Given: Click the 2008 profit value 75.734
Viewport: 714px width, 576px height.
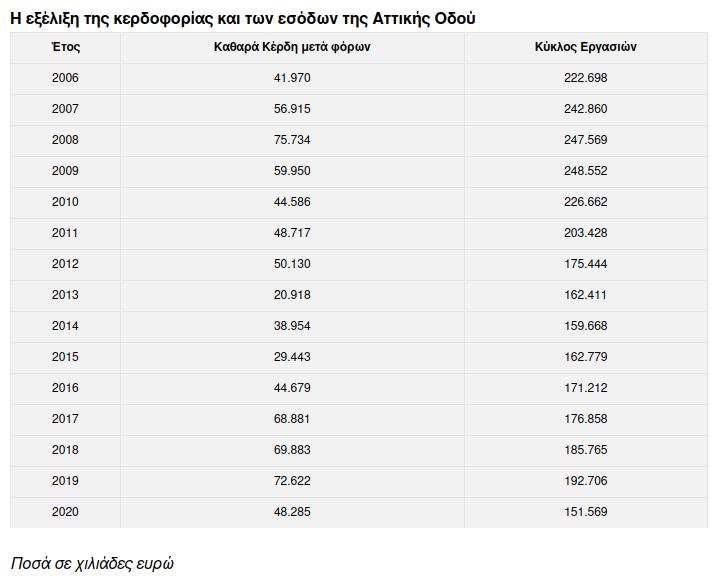Looking at the screenshot, I should click(x=292, y=140).
